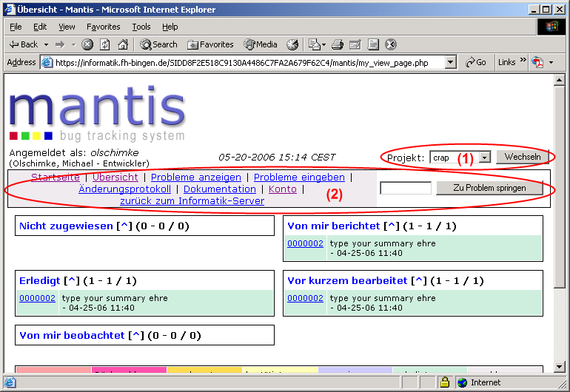Click the Go button

tap(476, 62)
